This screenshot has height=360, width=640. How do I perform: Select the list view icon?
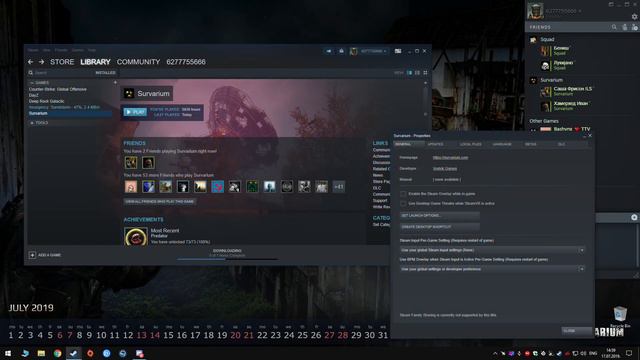click(417, 73)
